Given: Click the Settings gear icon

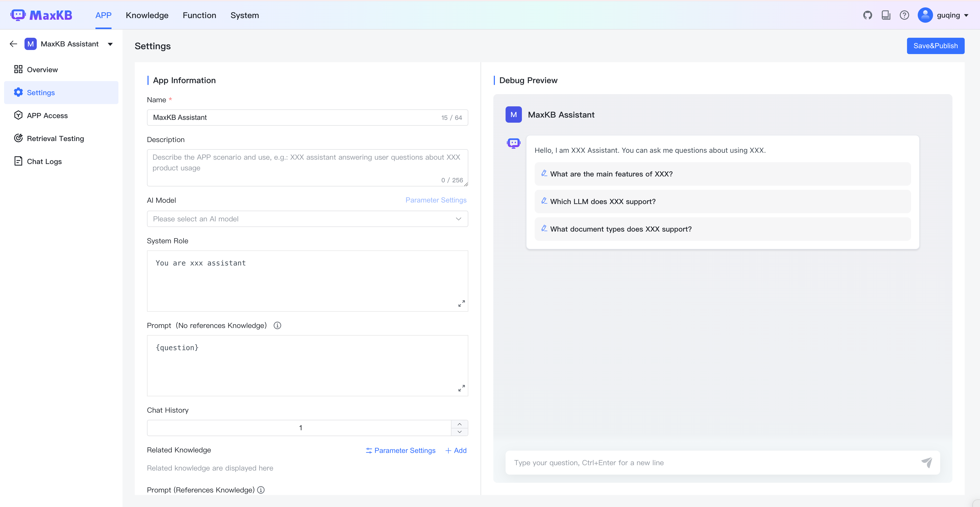Looking at the screenshot, I should pos(18,92).
